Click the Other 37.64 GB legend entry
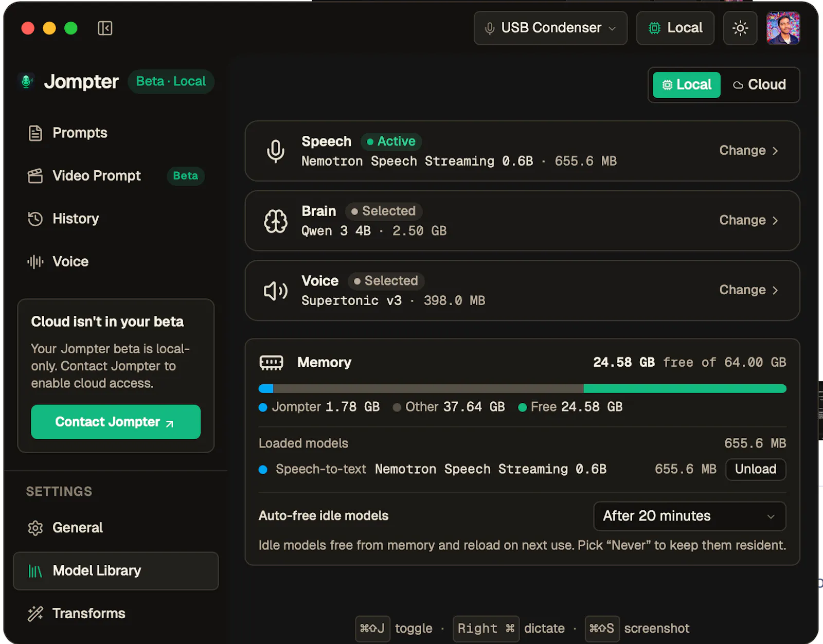The width and height of the screenshot is (823, 644). 449,407
